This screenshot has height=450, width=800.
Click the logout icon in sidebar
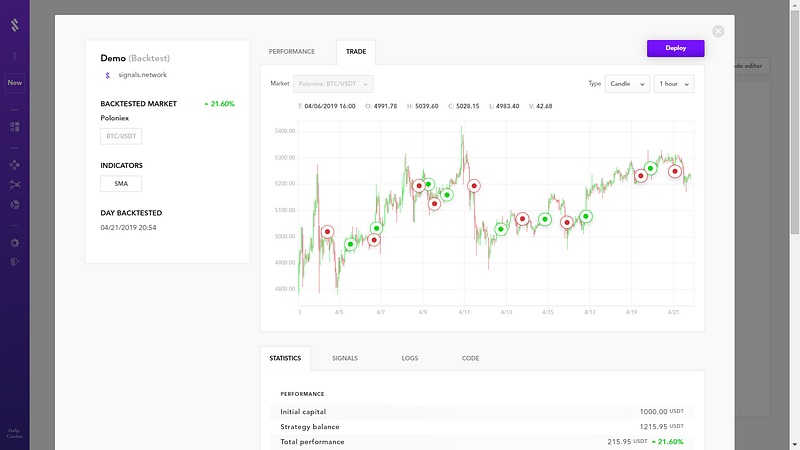pos(15,262)
